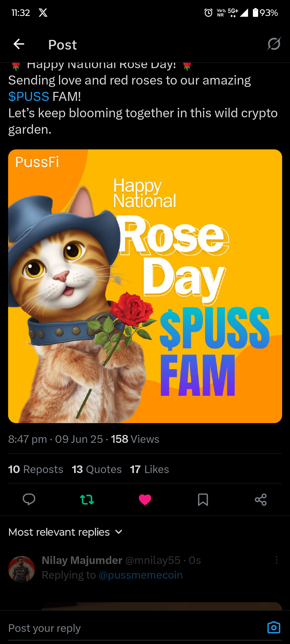
Task: Open three-dot menu on Nilay's reply
Action: pyautogui.click(x=276, y=560)
